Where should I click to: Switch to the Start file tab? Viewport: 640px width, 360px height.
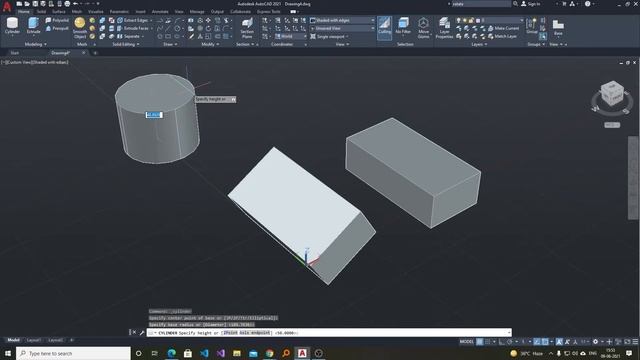point(15,53)
